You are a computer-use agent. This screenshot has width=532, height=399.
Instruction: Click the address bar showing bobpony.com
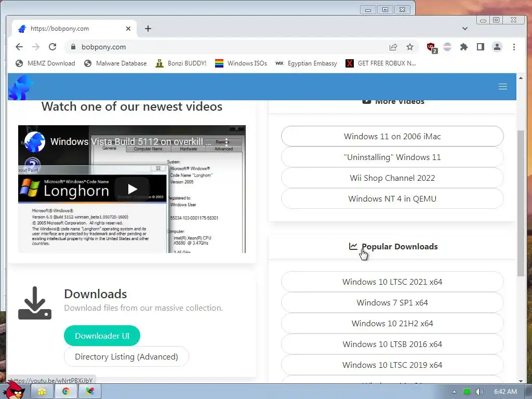pos(224,47)
